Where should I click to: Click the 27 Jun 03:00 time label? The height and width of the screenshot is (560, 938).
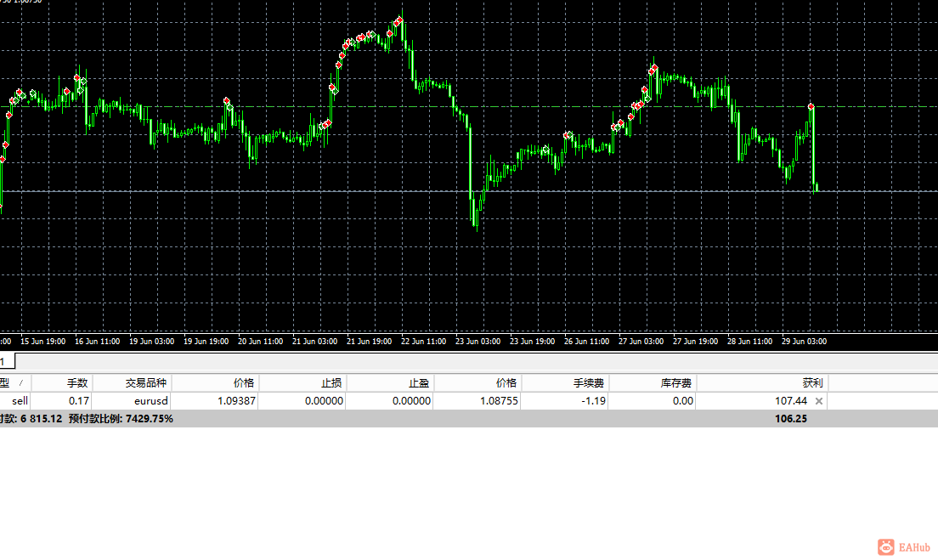641,342
